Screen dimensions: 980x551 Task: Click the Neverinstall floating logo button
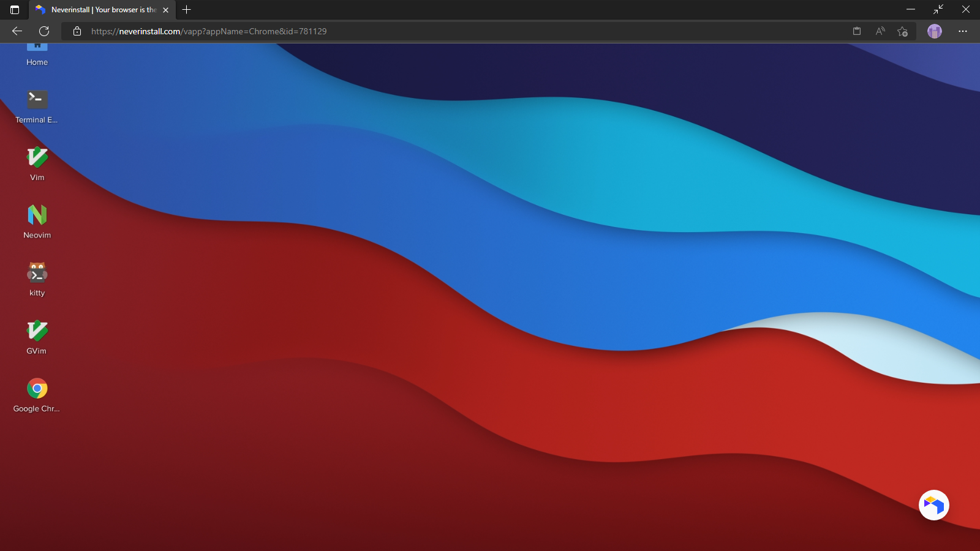tap(933, 505)
